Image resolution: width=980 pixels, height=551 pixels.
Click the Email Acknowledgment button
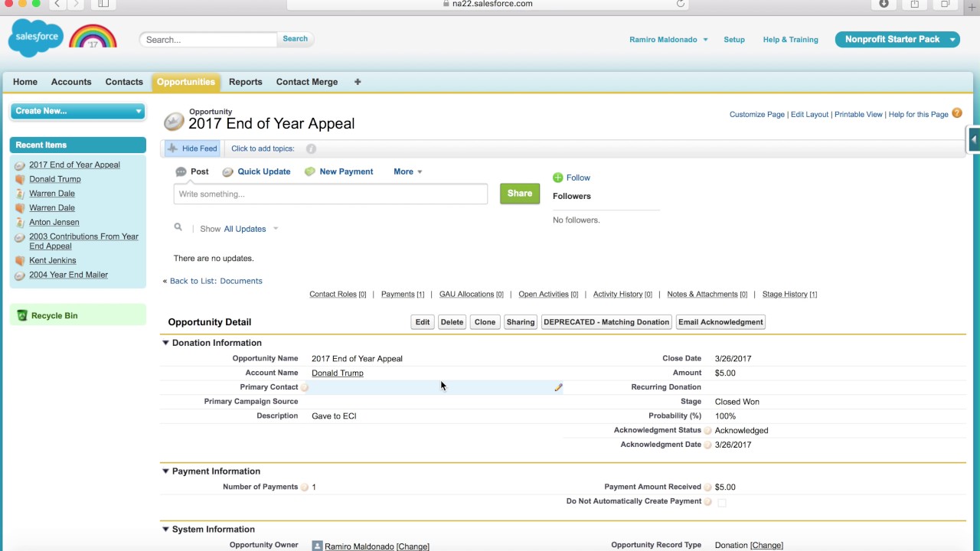(x=720, y=322)
